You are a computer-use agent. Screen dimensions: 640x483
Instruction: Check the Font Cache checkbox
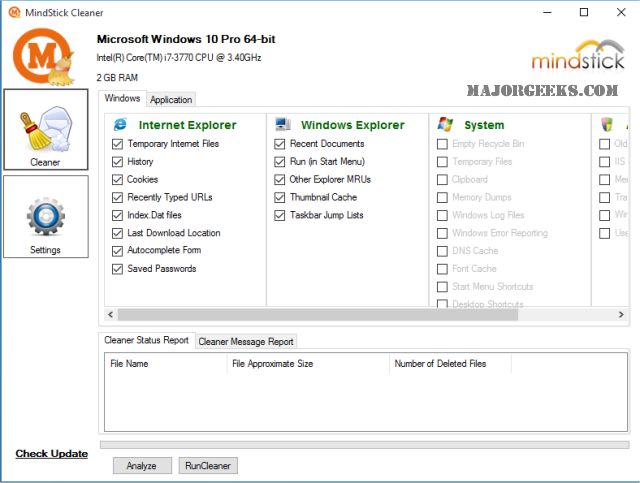(x=442, y=269)
